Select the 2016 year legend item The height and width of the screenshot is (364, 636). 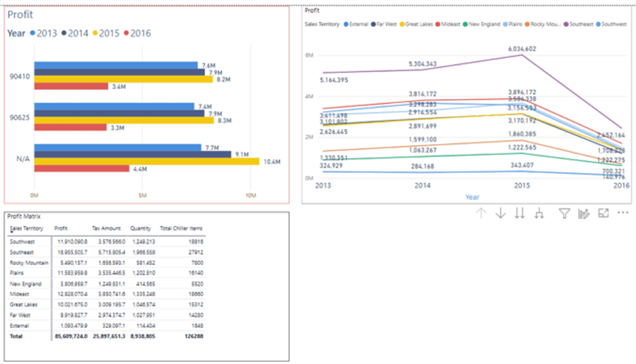click(x=136, y=33)
